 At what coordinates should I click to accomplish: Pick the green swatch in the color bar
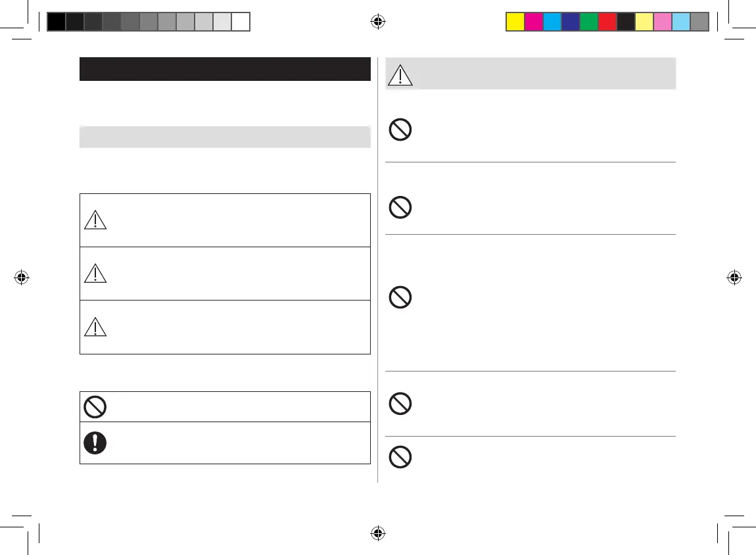click(x=588, y=22)
